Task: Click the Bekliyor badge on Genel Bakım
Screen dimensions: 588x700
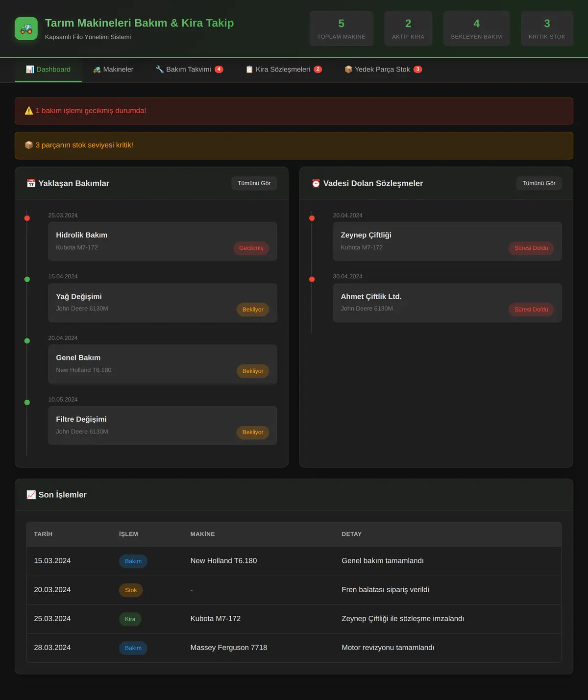Action: (x=253, y=371)
